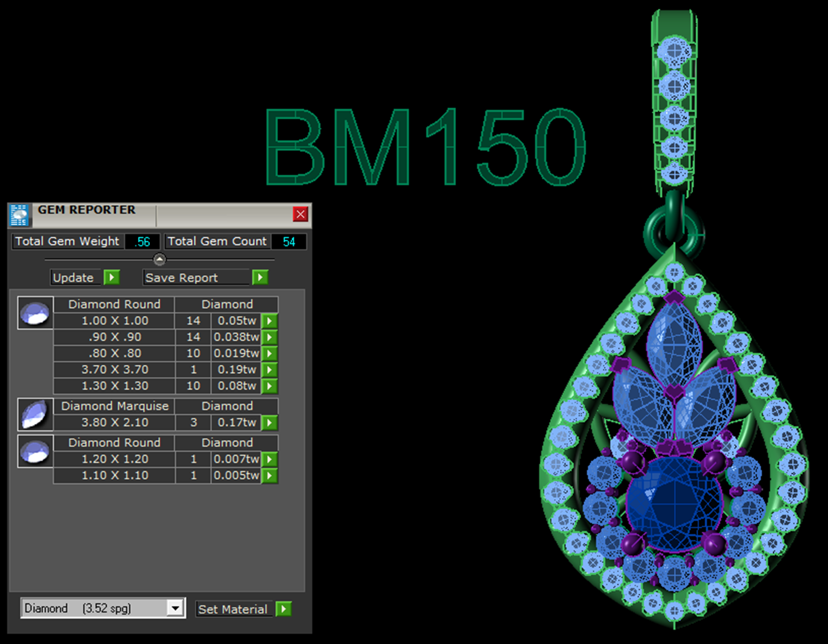Select the Diamond Marquise gem thumbnail
828x644 pixels.
click(x=35, y=414)
